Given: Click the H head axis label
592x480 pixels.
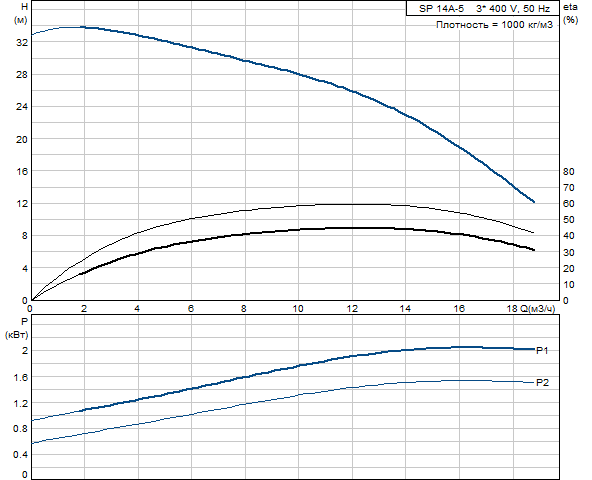Looking at the screenshot, I should click(25, 7).
